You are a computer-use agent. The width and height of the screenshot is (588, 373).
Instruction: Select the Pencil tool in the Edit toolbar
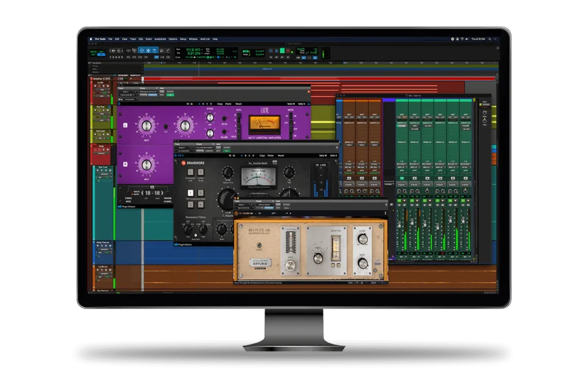[167, 50]
